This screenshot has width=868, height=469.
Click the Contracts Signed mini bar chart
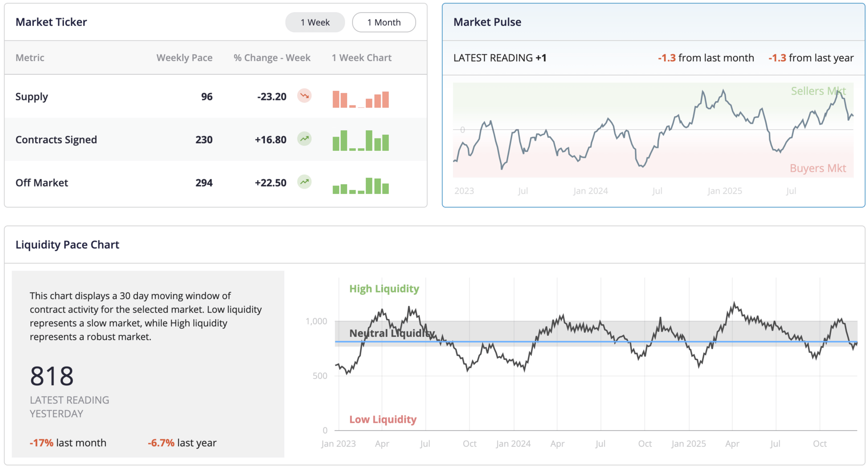(x=360, y=141)
